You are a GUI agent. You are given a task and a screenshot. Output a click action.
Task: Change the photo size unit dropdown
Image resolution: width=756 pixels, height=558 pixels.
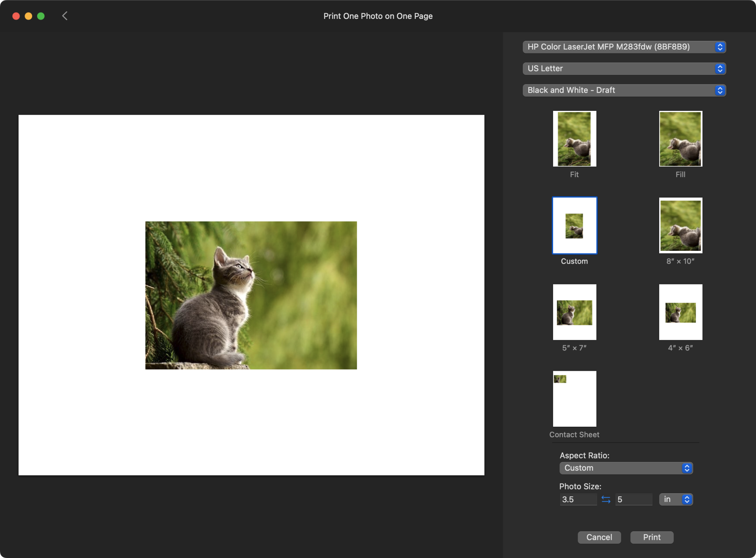tap(676, 499)
